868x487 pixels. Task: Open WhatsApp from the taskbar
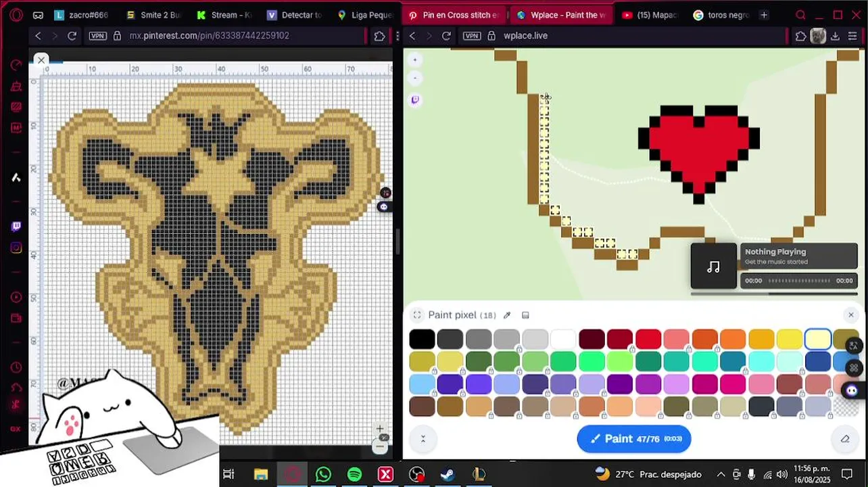point(323,474)
